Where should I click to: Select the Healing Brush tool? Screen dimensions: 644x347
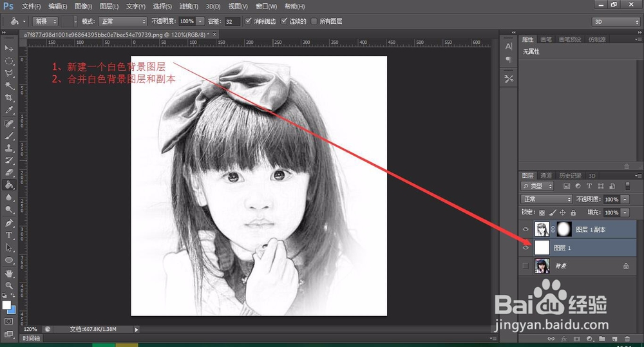coord(8,123)
